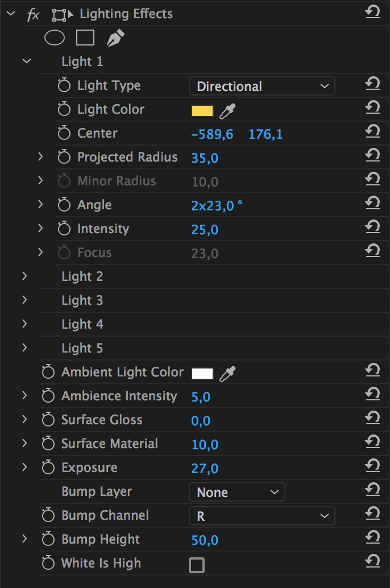Screen dimensions: 390x588
Task: Create an ellipse mask
Action: 55,38
